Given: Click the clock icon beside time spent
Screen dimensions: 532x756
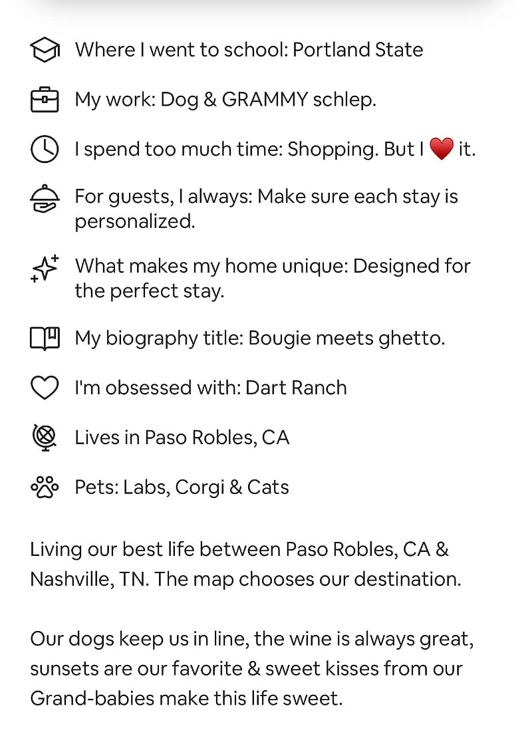Looking at the screenshot, I should point(45,149).
